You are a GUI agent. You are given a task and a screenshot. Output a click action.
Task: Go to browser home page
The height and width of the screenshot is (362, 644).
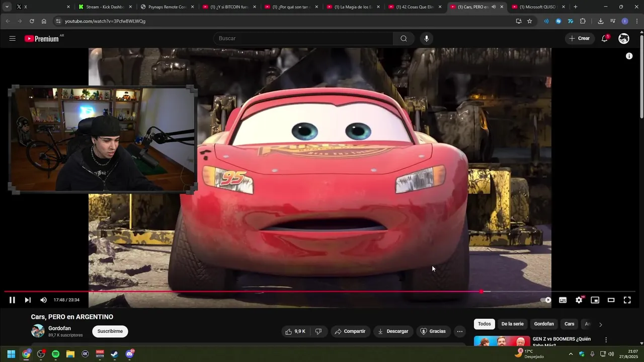(44, 21)
